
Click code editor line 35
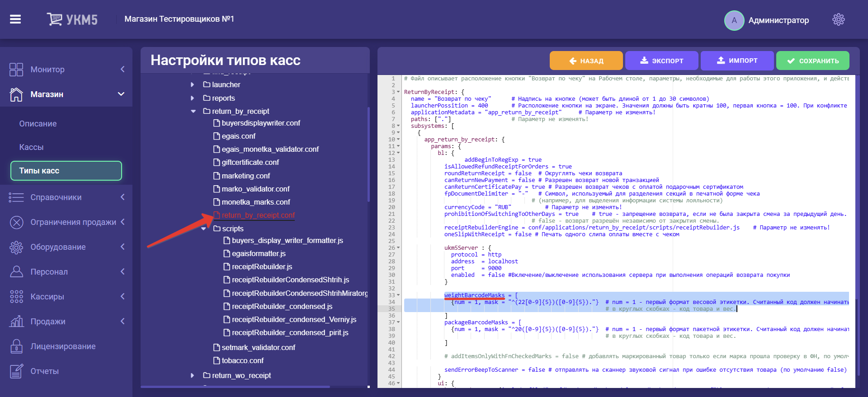pyautogui.click(x=626, y=309)
